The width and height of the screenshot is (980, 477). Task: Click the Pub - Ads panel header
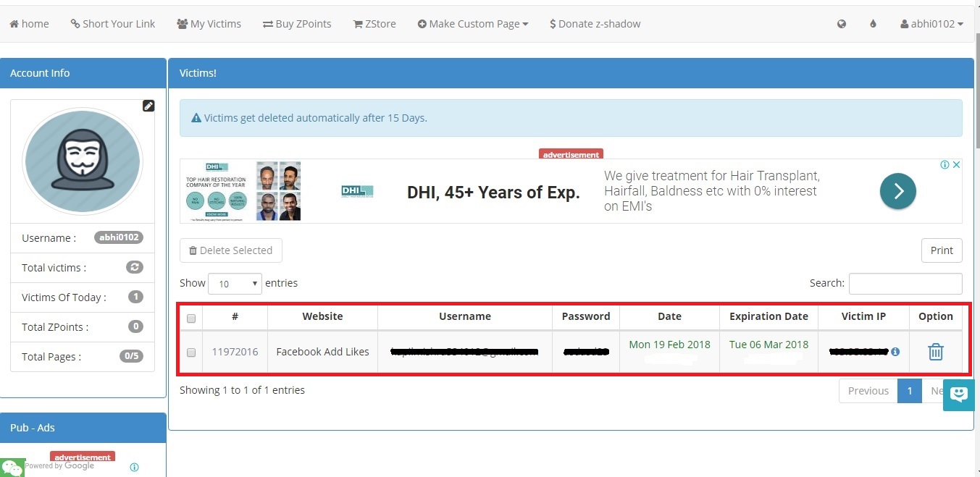[83, 428]
